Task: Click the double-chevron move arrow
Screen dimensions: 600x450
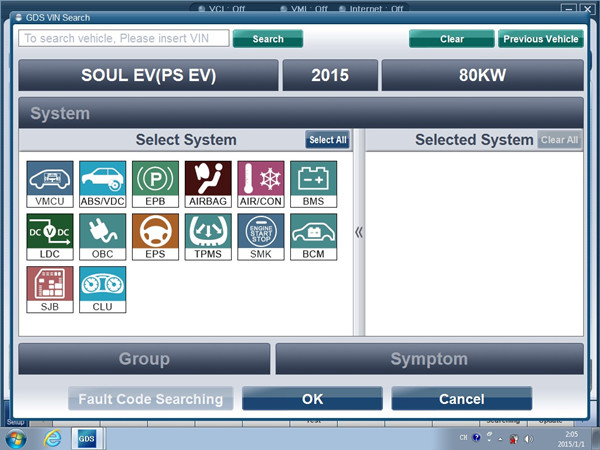Action: (x=359, y=232)
